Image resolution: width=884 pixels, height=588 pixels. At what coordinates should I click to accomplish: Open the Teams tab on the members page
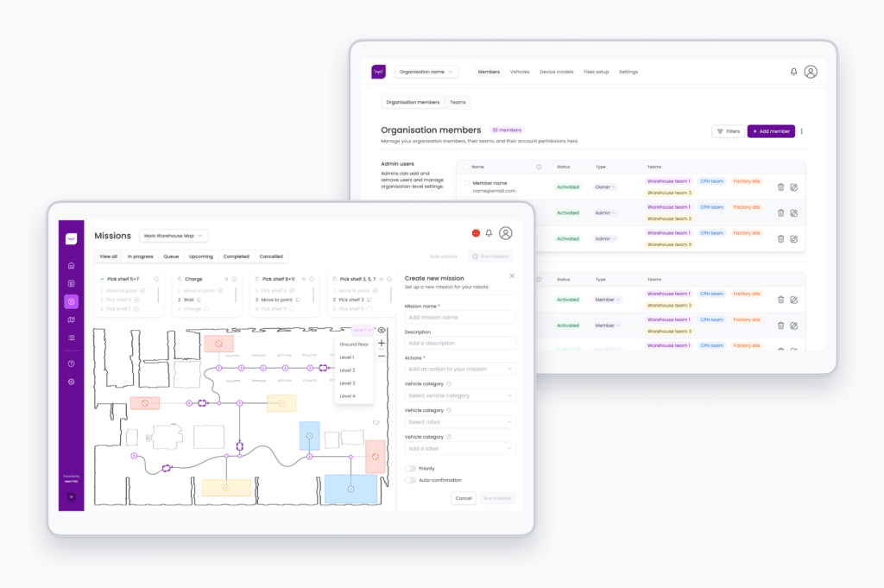[x=458, y=102]
